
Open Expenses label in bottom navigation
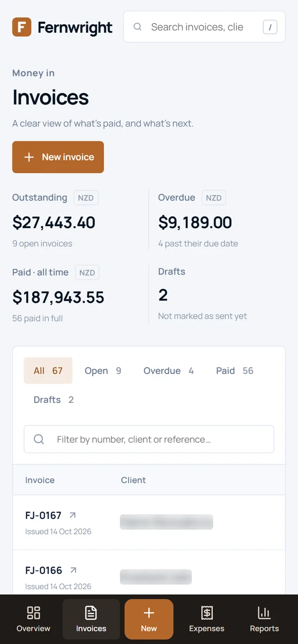click(207, 628)
